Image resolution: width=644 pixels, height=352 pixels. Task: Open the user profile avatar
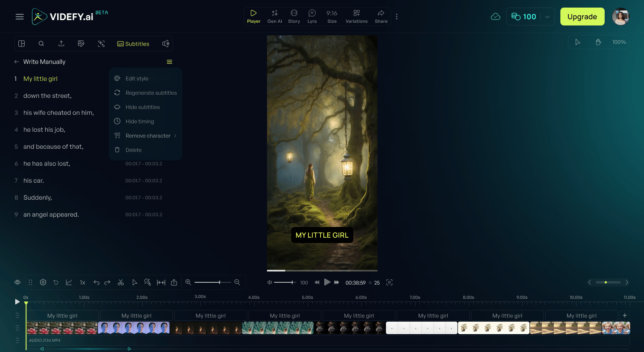621,17
